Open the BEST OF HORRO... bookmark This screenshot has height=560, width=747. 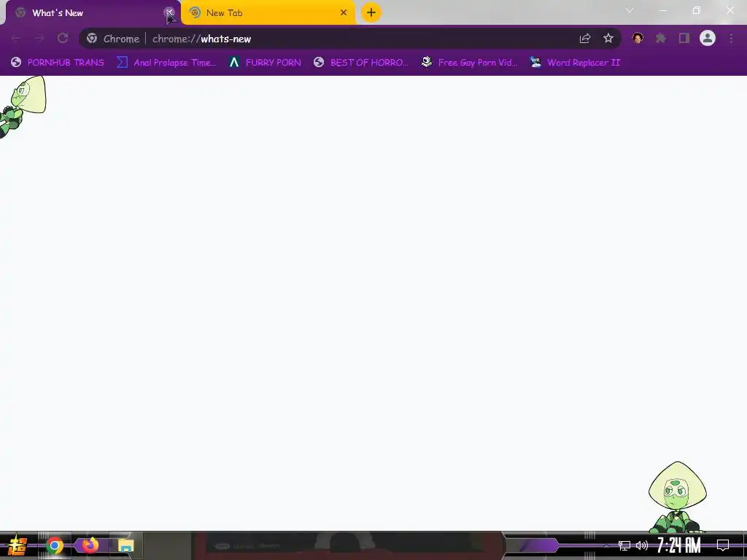pyautogui.click(x=360, y=63)
